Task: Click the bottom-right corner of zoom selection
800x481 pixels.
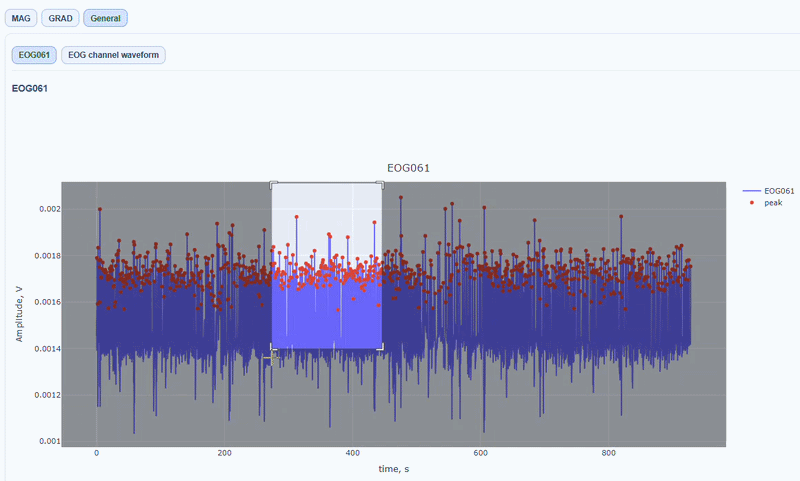Action: (x=381, y=348)
